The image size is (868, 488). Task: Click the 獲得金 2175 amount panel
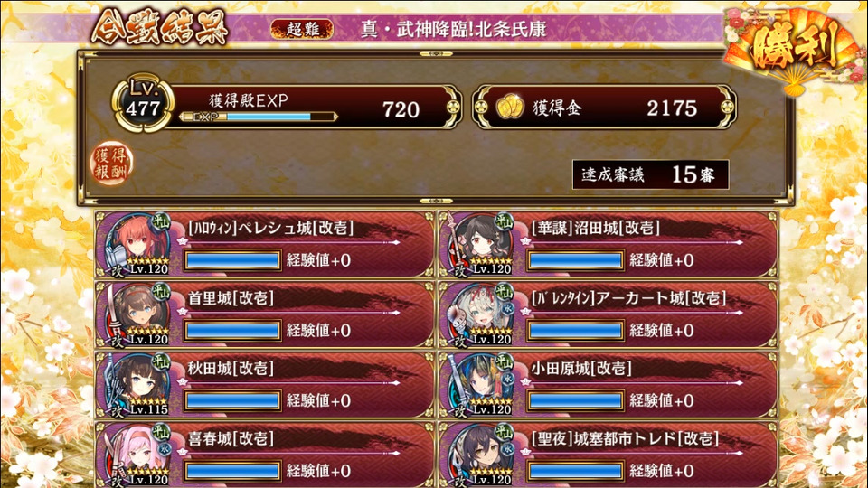coord(604,108)
